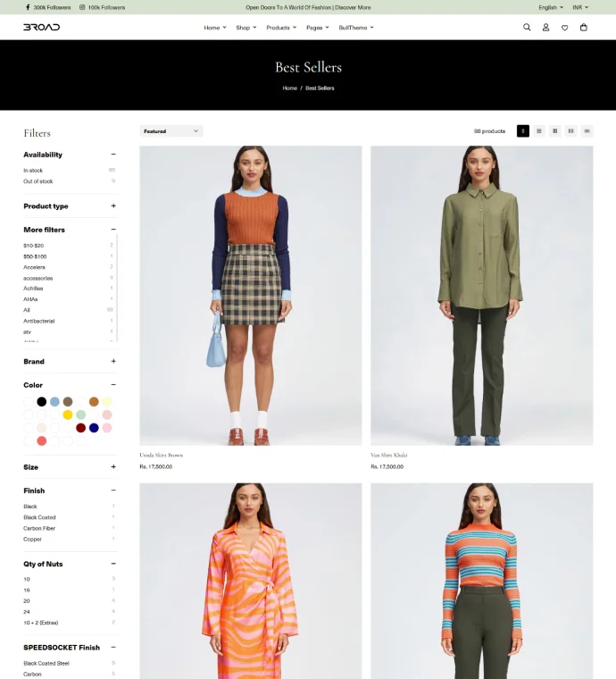Viewport: 616px width, 679px height.
Task: Open the Products menu
Action: [281, 28]
